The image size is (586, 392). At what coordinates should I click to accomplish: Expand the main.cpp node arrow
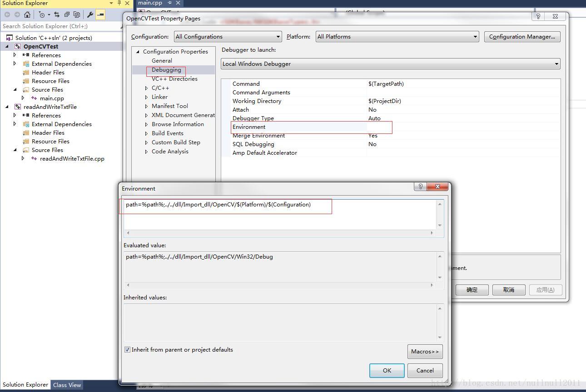coord(23,98)
